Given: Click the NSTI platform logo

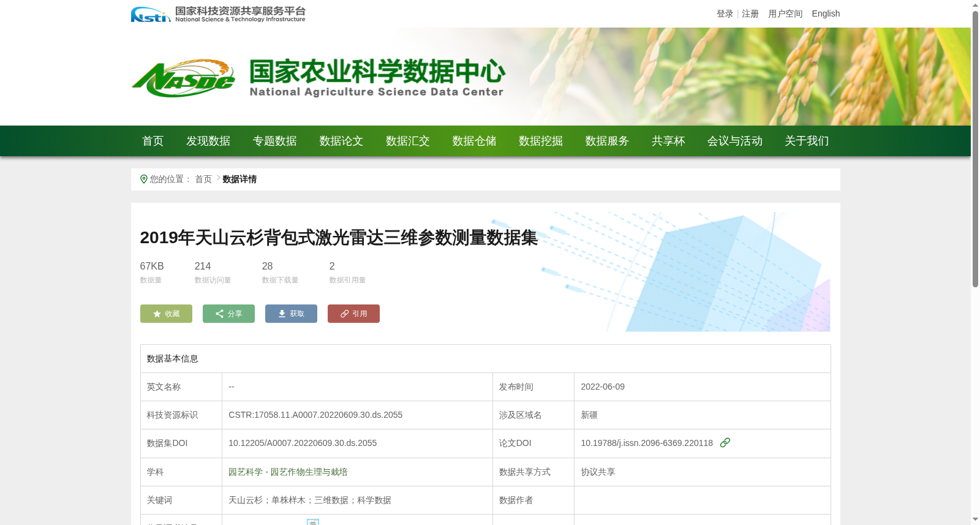Looking at the screenshot, I should tap(218, 14).
